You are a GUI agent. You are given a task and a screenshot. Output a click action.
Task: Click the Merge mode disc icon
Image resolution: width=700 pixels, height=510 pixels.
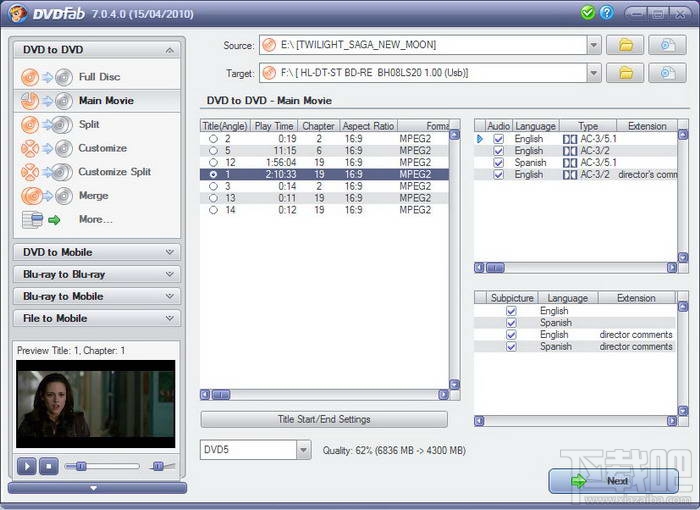[x=46, y=196]
